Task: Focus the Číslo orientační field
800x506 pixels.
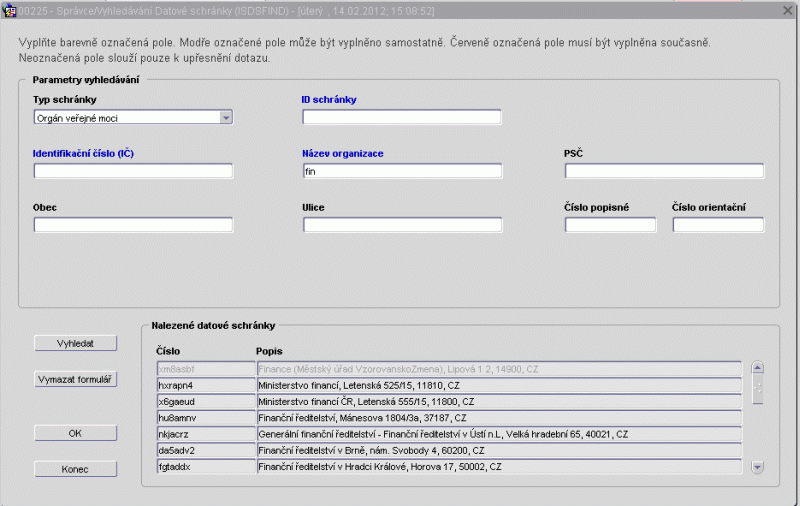Action: (x=718, y=225)
